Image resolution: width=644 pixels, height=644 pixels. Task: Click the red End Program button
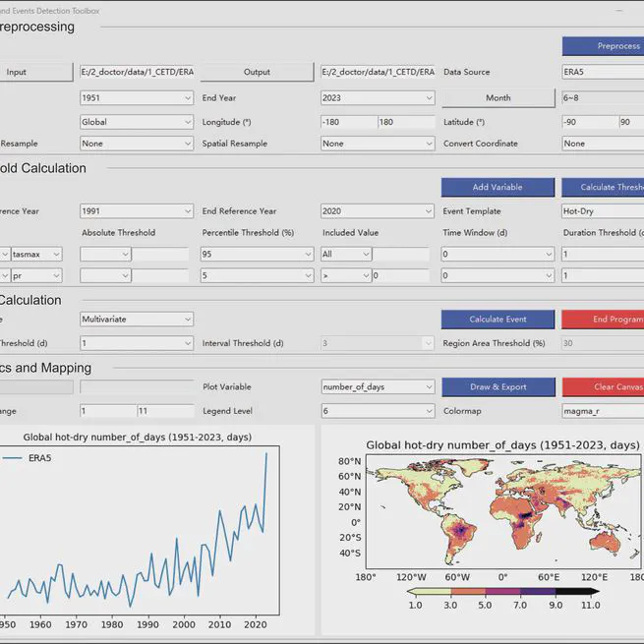(x=603, y=320)
